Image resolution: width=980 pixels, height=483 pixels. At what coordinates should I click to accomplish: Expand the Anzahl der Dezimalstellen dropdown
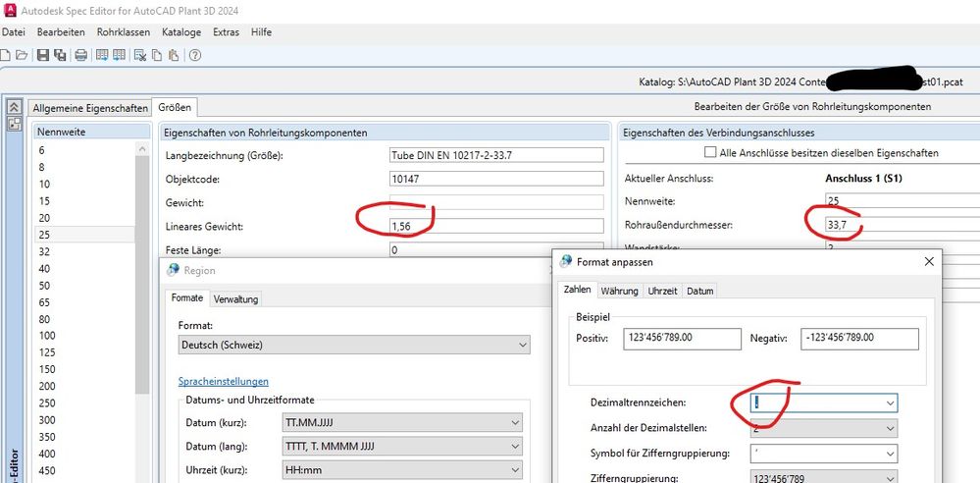[x=822, y=428]
